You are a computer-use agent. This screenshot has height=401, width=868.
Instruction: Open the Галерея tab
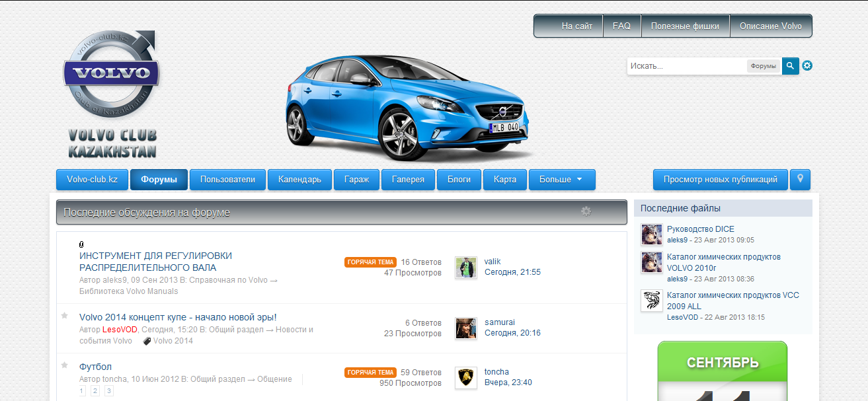(x=408, y=180)
